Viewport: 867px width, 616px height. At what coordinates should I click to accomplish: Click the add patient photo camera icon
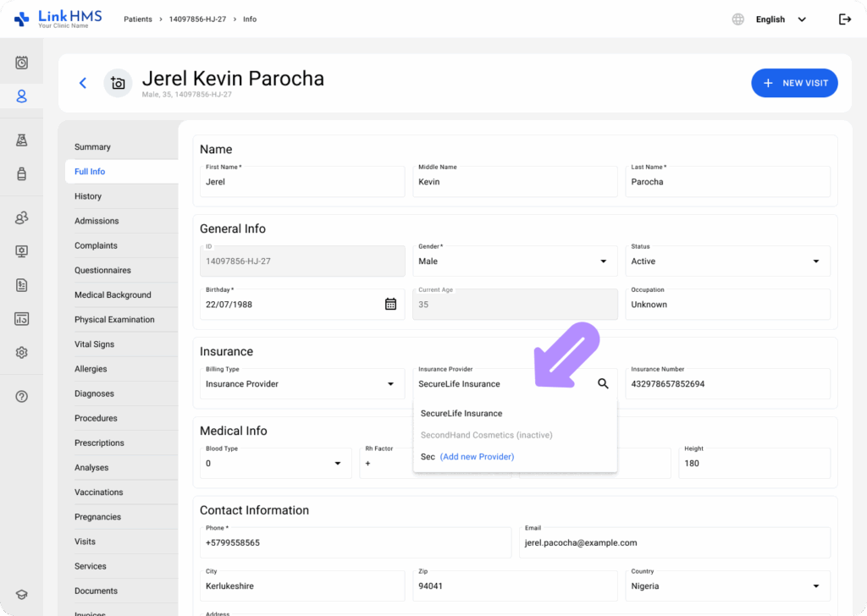(118, 83)
